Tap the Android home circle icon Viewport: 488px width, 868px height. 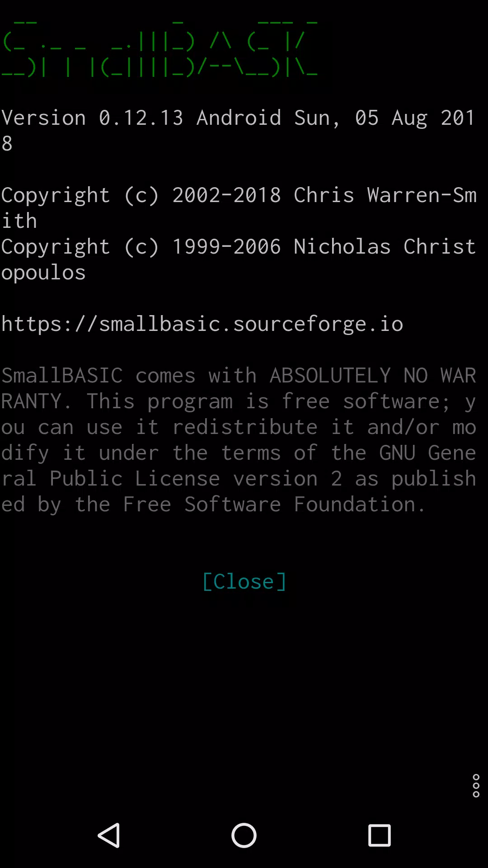(x=244, y=835)
